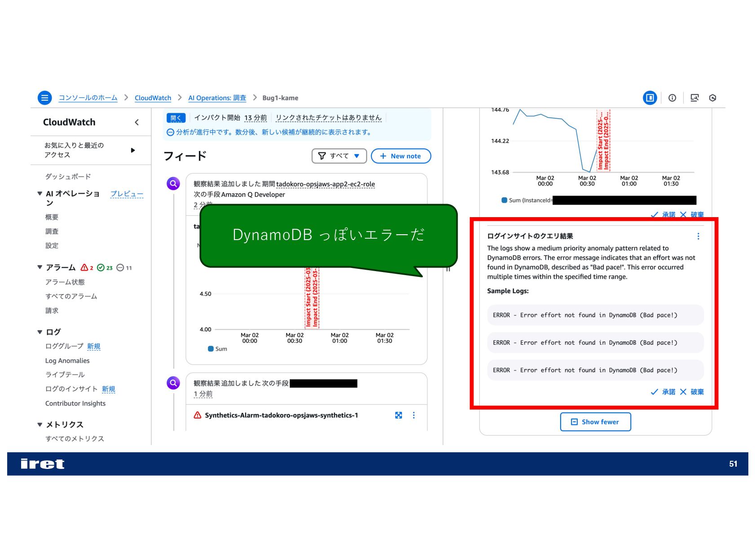The height and width of the screenshot is (535, 756).
Task: Click the red alarm triangle beside Synthetics-Alarm
Action: (x=197, y=415)
